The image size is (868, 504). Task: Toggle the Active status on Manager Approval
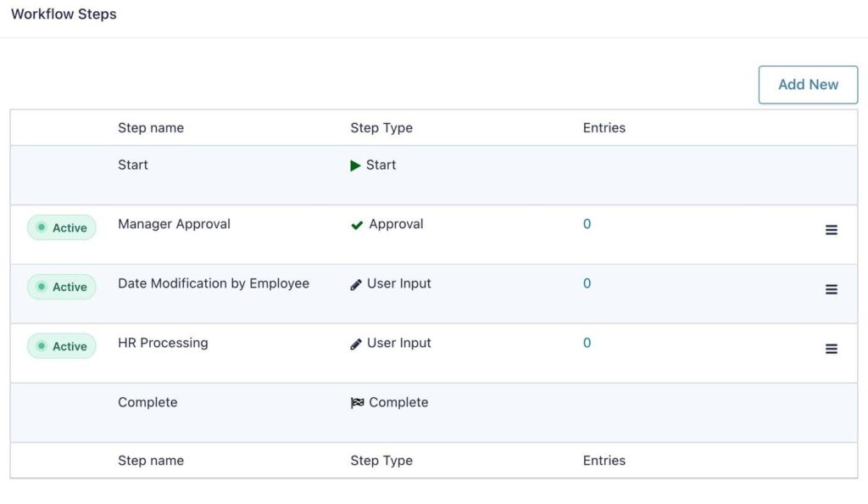tap(61, 227)
